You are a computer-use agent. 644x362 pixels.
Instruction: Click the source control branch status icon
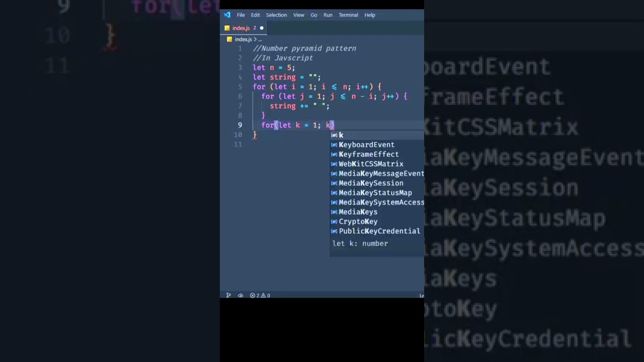[x=228, y=296]
